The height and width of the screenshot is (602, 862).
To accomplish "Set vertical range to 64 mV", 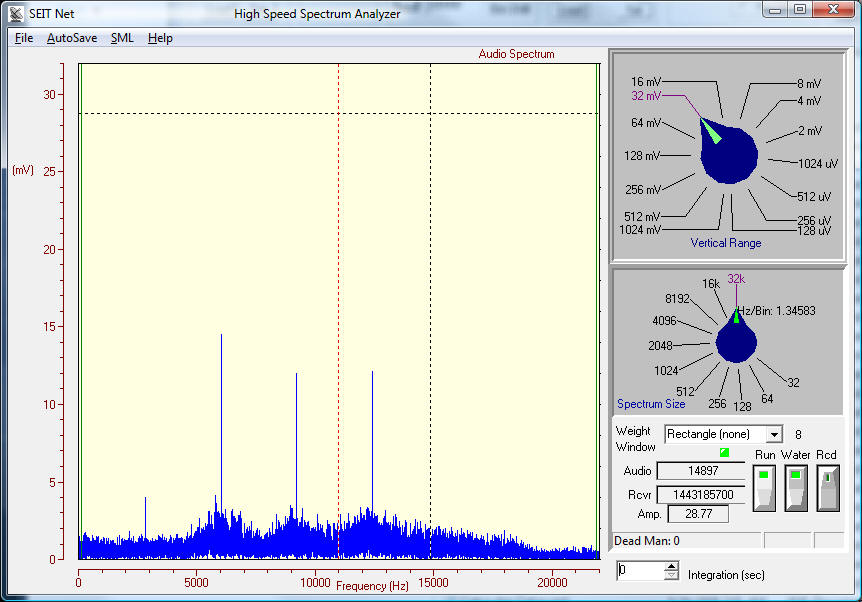I will pyautogui.click(x=645, y=123).
